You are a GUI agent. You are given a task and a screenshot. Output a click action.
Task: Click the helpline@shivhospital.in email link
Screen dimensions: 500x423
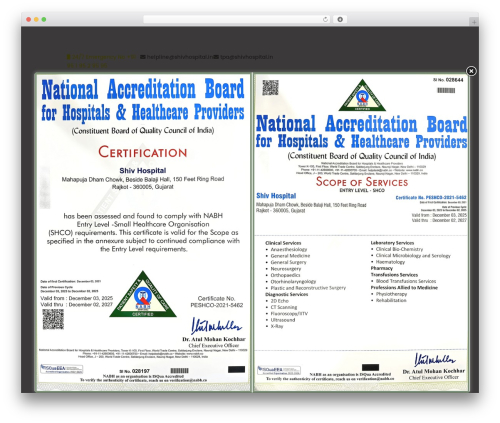tap(180, 57)
